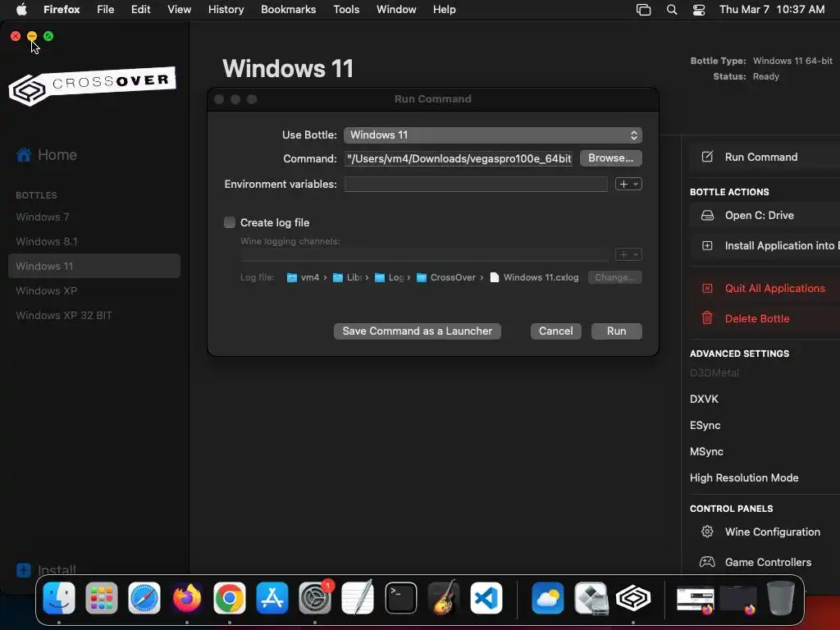Toggle the DXVK advanced setting

pyautogui.click(x=704, y=399)
